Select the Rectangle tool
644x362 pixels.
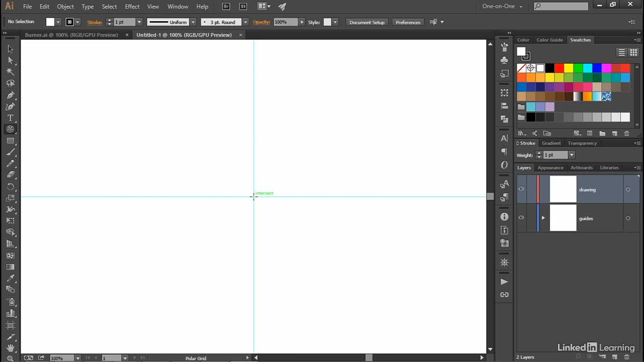[x=10, y=141]
